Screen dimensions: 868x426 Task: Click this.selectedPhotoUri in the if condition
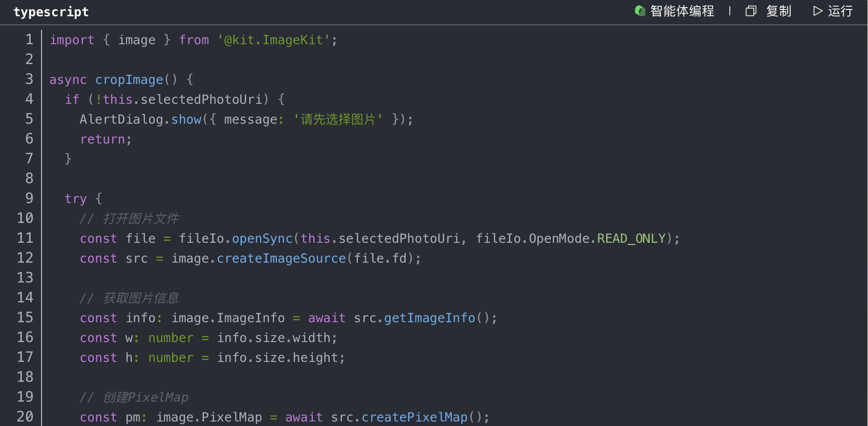pos(182,100)
